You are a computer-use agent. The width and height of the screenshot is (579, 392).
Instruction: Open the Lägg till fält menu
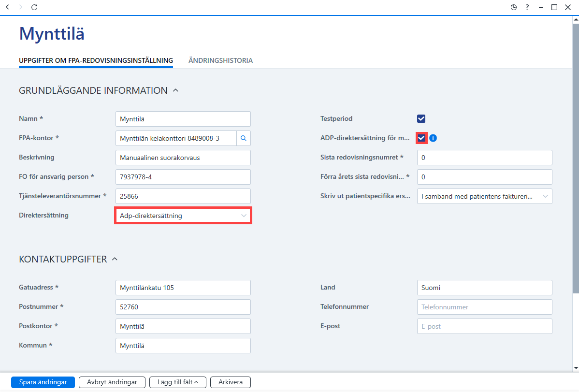click(177, 382)
